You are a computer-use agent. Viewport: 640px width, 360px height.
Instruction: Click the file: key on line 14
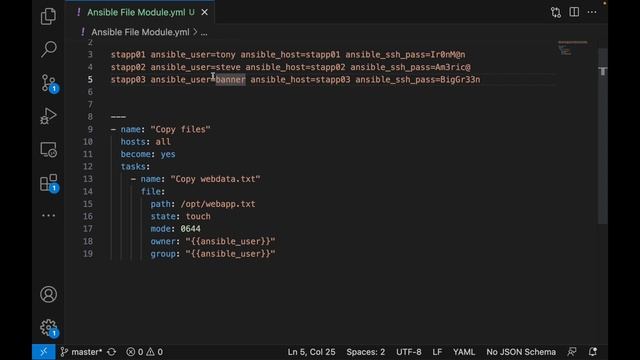153,191
